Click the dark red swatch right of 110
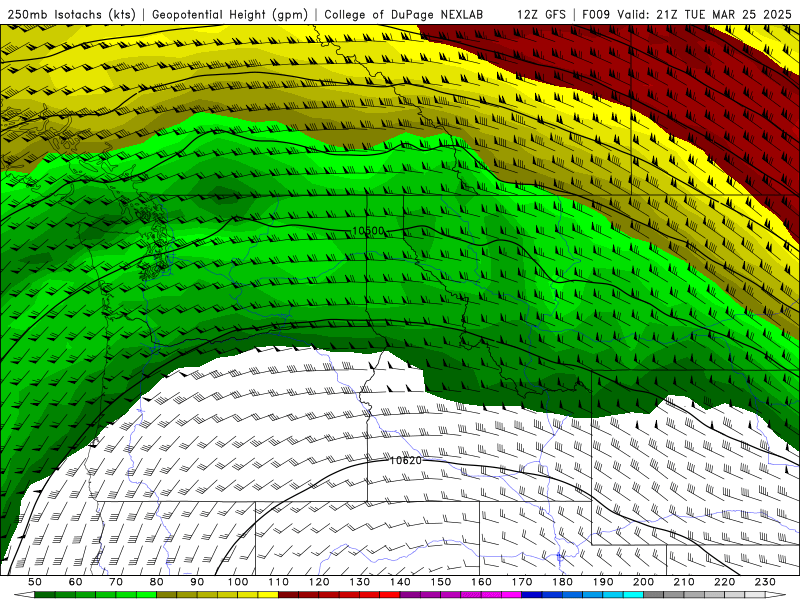The image size is (800, 600). (288, 595)
